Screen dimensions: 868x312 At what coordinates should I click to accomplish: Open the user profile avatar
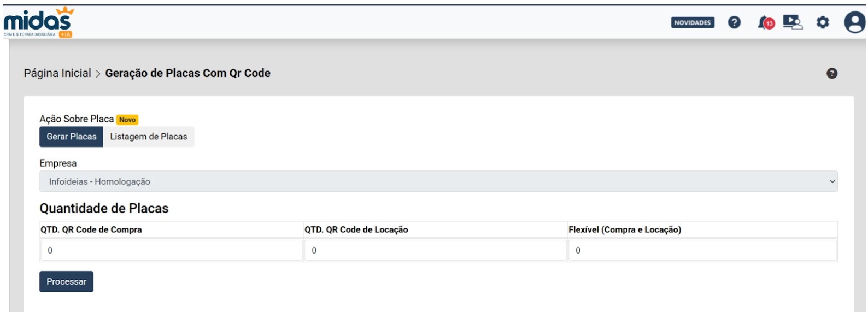pyautogui.click(x=854, y=22)
